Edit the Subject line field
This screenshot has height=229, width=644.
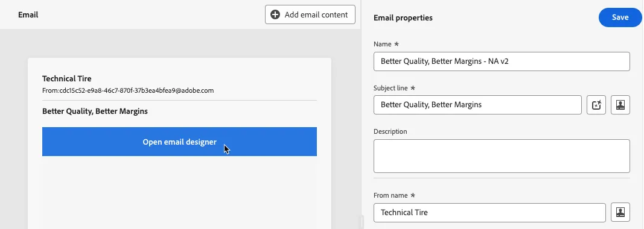click(477, 105)
